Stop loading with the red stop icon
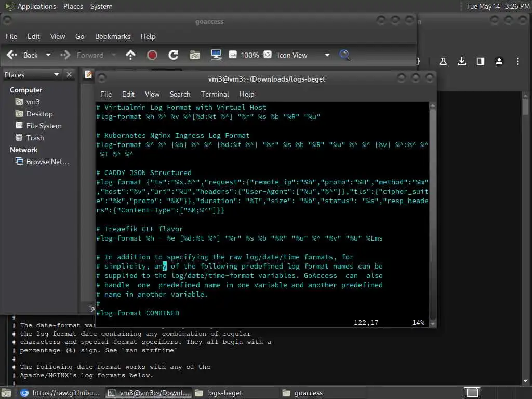The height and width of the screenshot is (399, 532). pos(152,55)
